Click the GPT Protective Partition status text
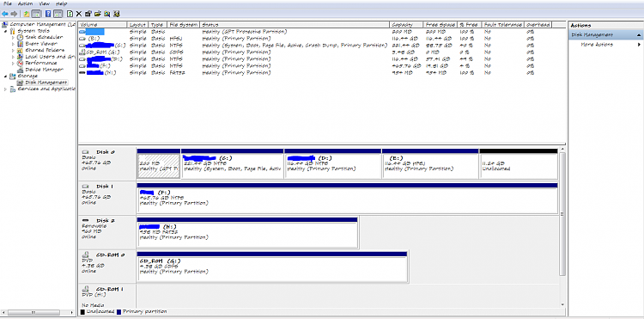This screenshot has width=644, height=319. (245, 32)
